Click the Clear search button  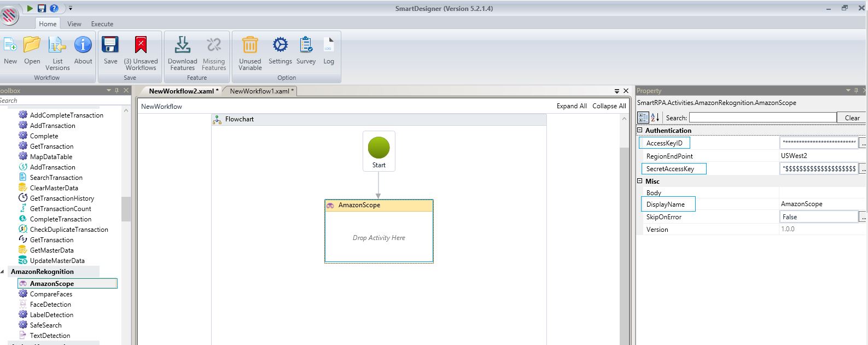coord(852,118)
